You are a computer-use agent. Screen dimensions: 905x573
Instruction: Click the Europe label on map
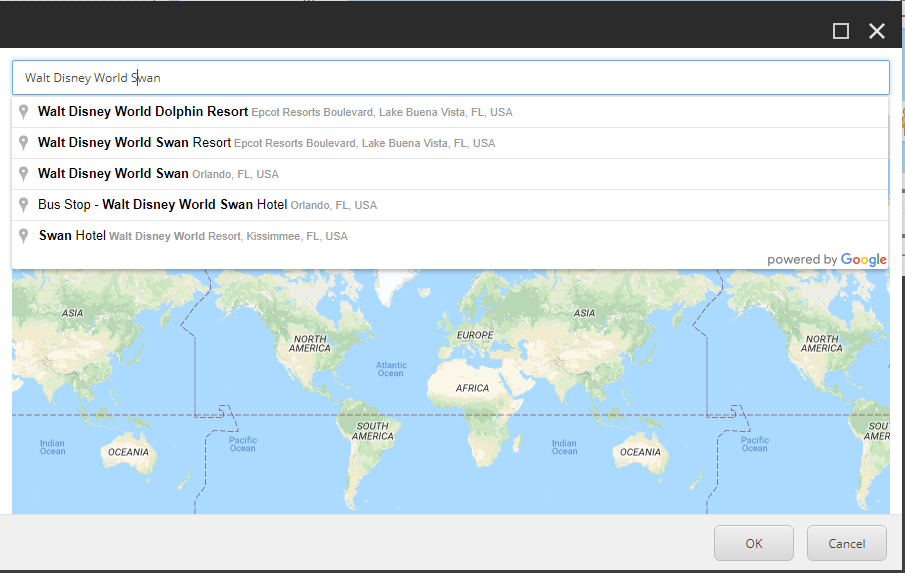pos(475,335)
